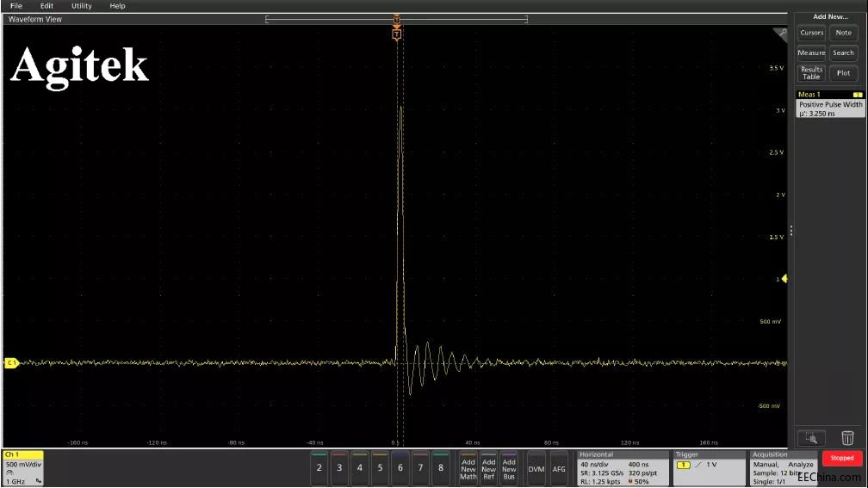The height and width of the screenshot is (488, 868).
Task: Turn on channel 7
Action: pyautogui.click(x=420, y=468)
